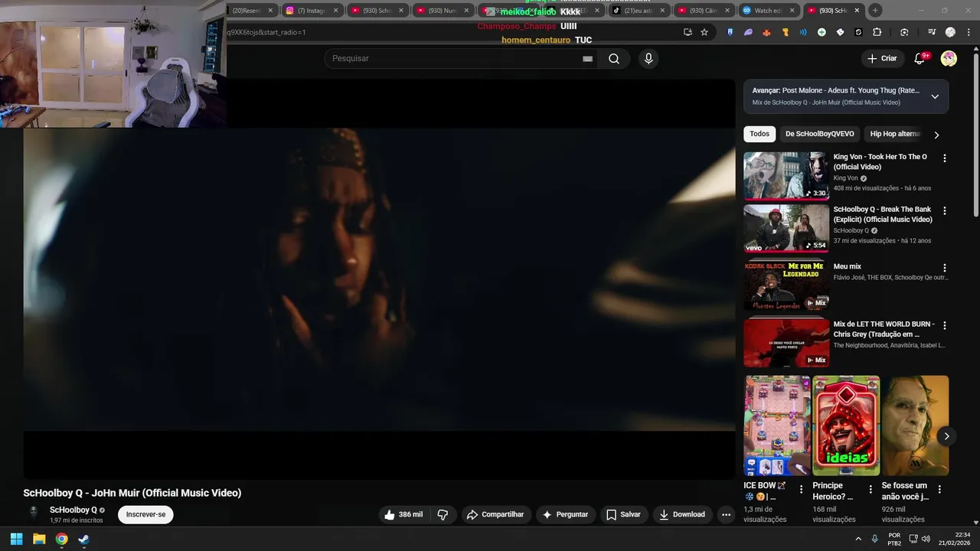Open King Von Took Her To The O title
The width and height of the screenshot is (980, 551).
pyautogui.click(x=880, y=161)
